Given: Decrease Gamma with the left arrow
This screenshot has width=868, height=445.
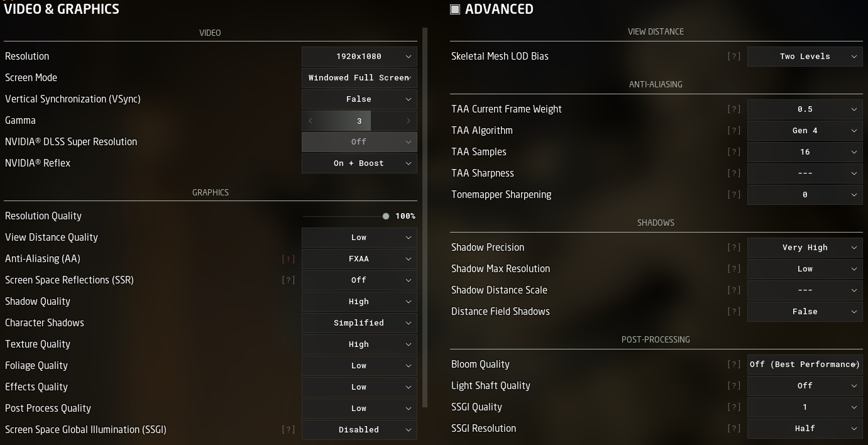Looking at the screenshot, I should (310, 121).
